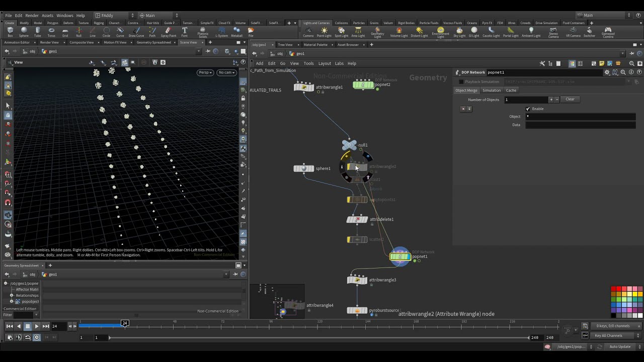Select the Metaball shelf tool
The height and width of the screenshot is (362, 644).
point(237,32)
